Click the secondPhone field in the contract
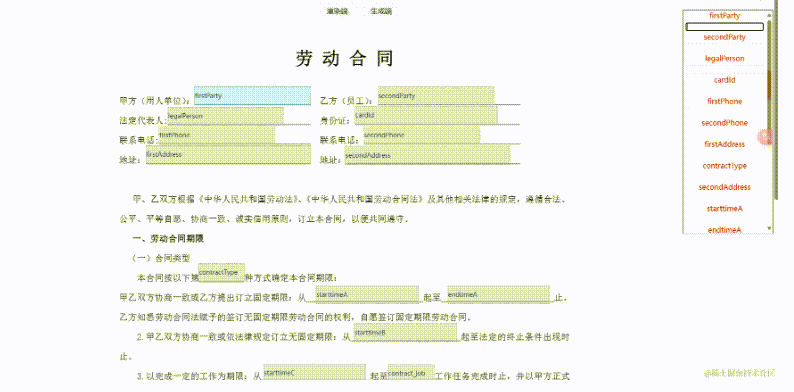This screenshot has width=794, height=392. [x=421, y=135]
